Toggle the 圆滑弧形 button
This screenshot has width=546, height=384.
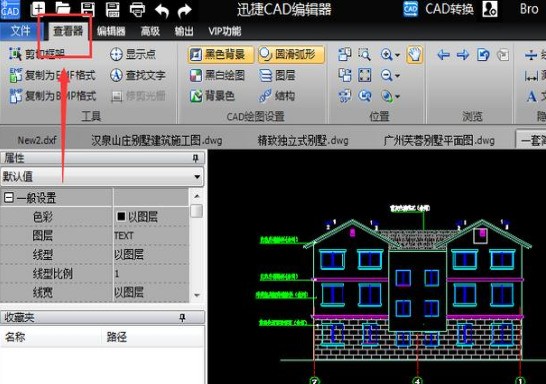tap(291, 54)
